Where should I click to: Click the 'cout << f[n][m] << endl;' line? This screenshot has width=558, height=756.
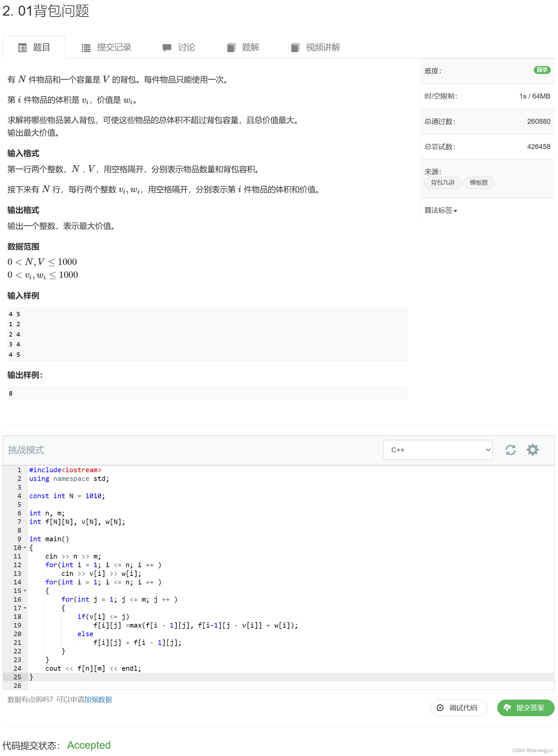click(x=93, y=668)
